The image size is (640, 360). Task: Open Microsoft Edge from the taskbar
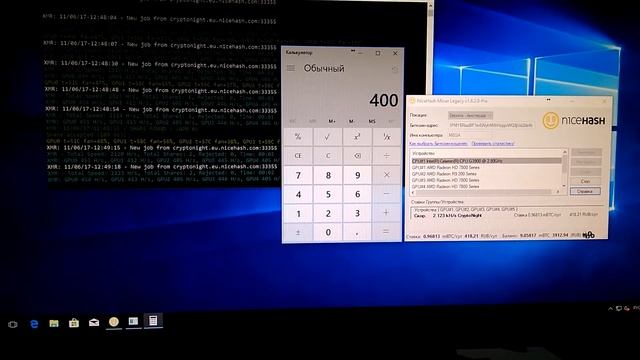pyautogui.click(x=34, y=324)
